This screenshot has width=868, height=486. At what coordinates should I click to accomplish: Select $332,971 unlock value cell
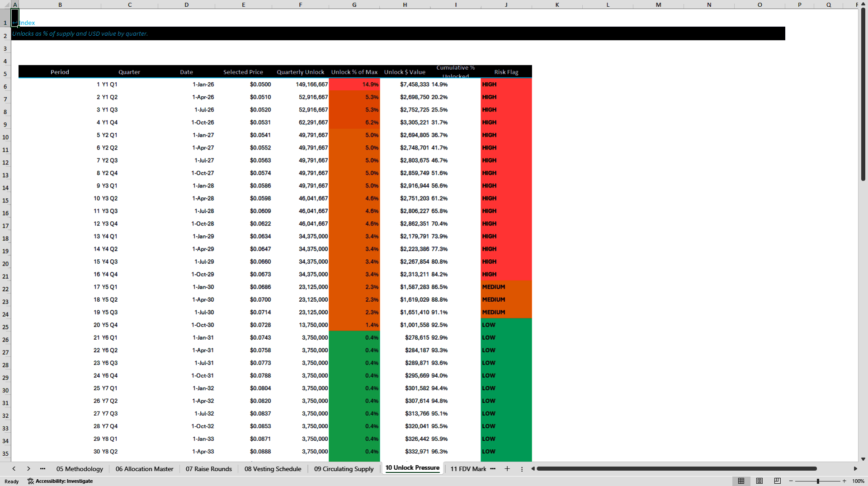tap(405, 451)
